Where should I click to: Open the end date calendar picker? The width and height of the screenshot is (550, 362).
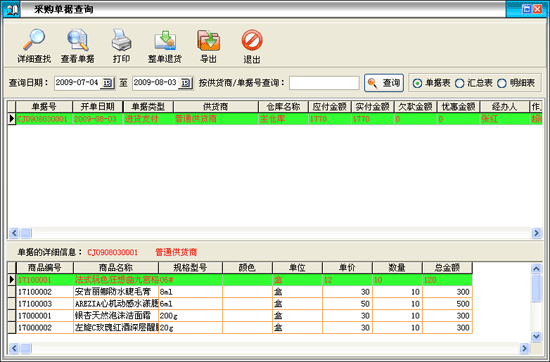(x=185, y=83)
